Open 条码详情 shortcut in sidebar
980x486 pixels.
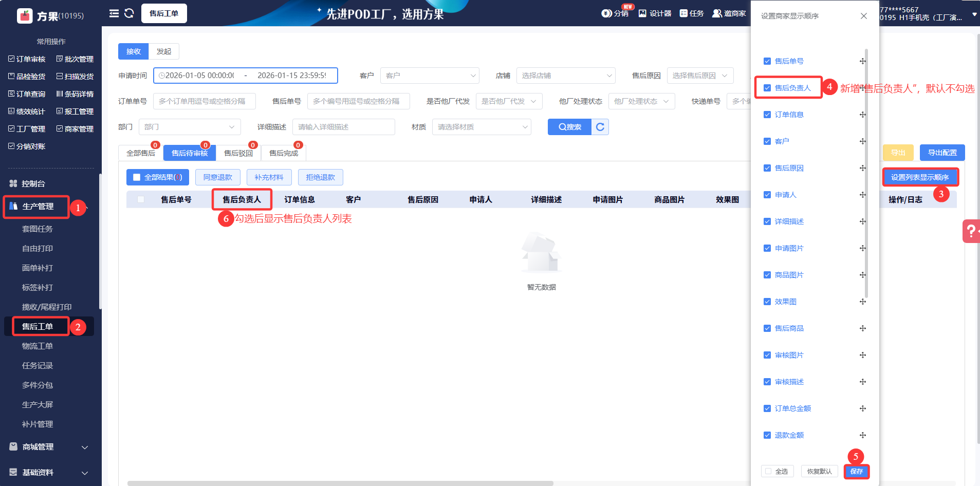pyautogui.click(x=75, y=94)
